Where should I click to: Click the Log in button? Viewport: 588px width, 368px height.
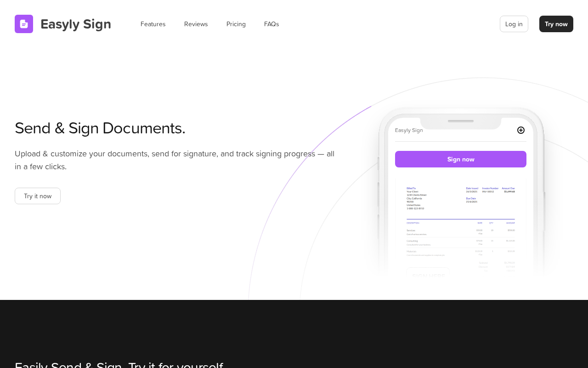click(x=514, y=24)
